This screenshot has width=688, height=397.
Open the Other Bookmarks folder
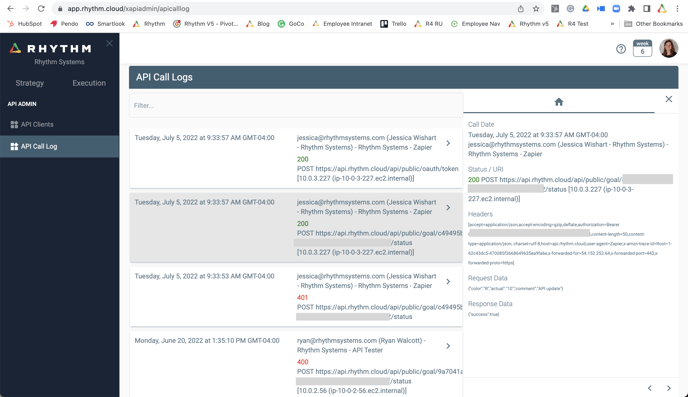click(x=653, y=24)
